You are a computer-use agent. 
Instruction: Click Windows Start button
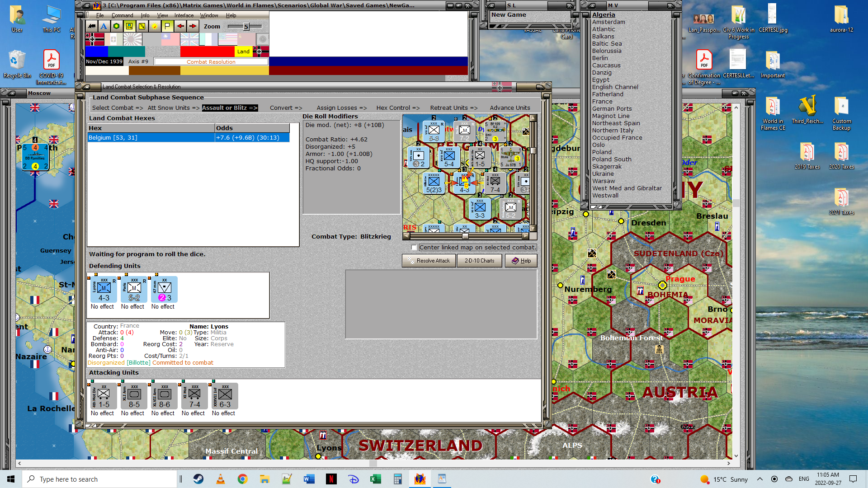[11, 479]
